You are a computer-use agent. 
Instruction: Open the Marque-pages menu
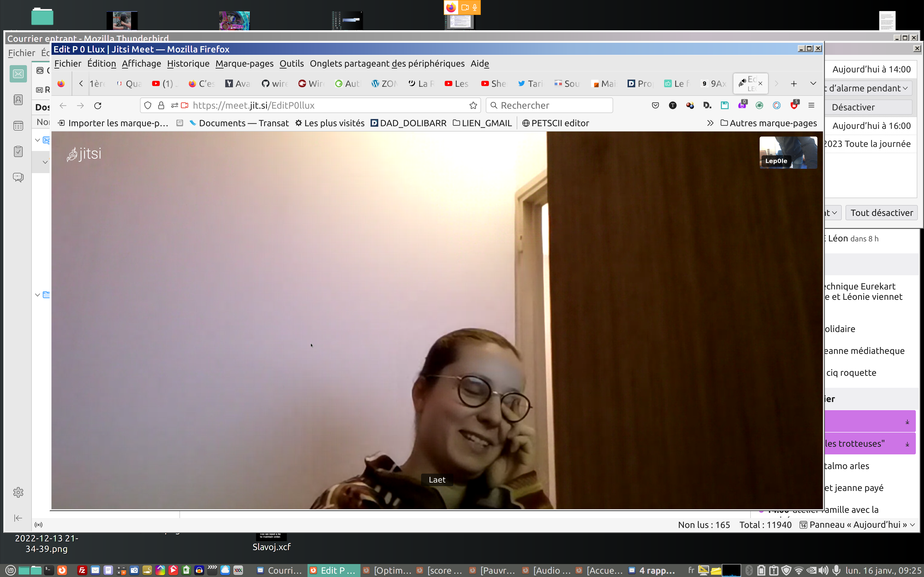tap(244, 64)
